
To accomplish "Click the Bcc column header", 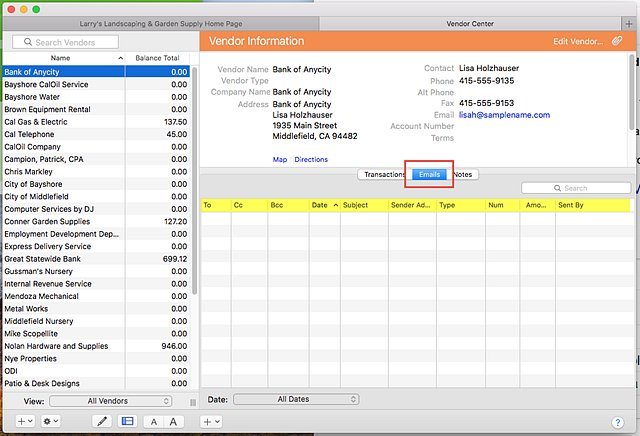I will click(x=288, y=205).
